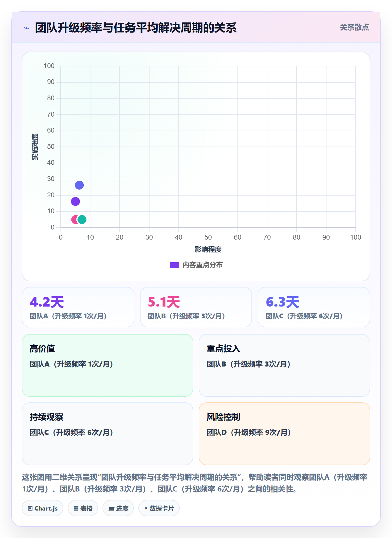The width and height of the screenshot is (392, 538).
Task: Click the 进度 tag chip
Action: click(118, 508)
